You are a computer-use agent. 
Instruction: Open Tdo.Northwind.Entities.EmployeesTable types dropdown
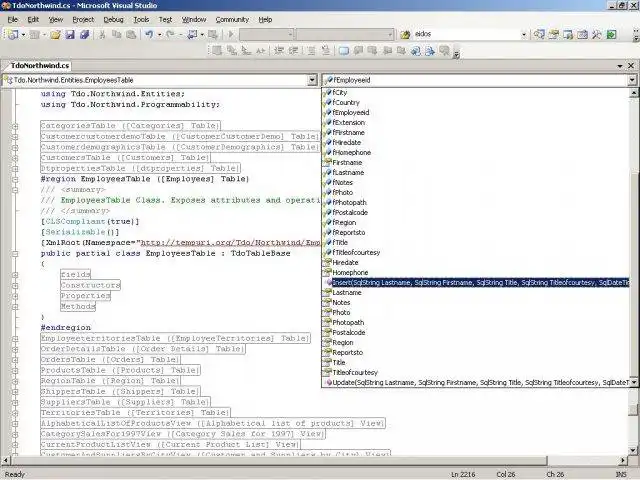[312, 80]
